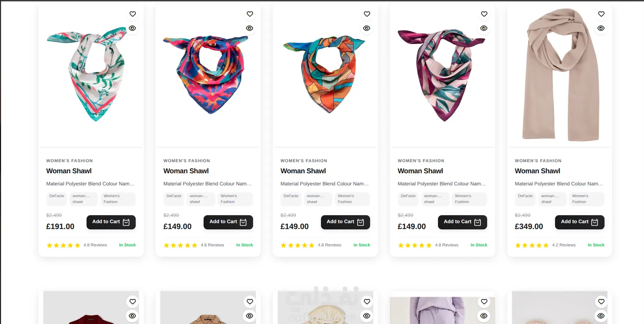Screen dimensions: 644x324
Task: Click the heart icon on the pink-blue shawl
Action: pyautogui.click(x=250, y=14)
